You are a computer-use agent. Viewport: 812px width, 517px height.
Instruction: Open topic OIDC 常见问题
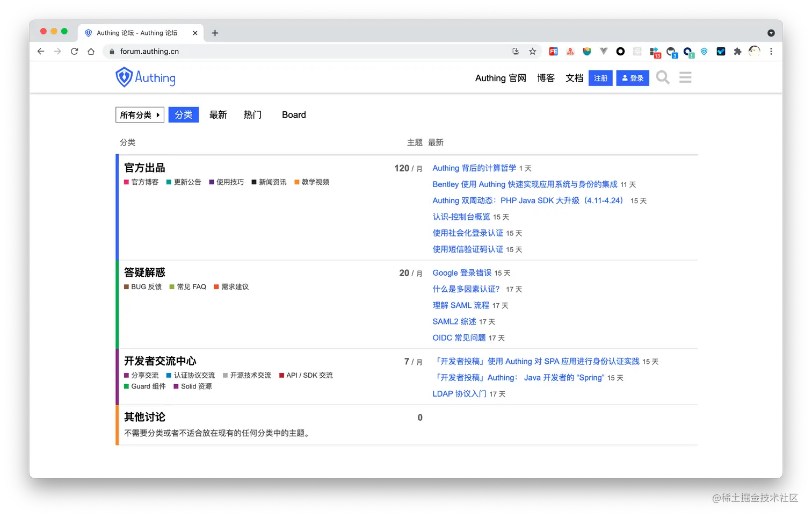click(x=459, y=338)
